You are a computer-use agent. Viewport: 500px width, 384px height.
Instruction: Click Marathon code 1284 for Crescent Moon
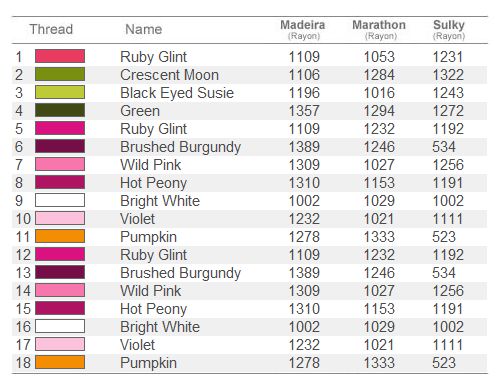click(x=379, y=75)
